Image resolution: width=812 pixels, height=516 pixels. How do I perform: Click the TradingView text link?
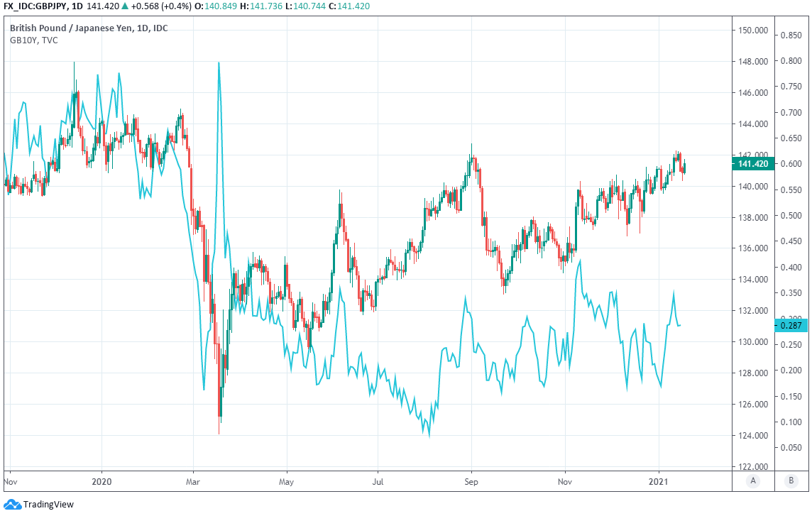tap(48, 505)
